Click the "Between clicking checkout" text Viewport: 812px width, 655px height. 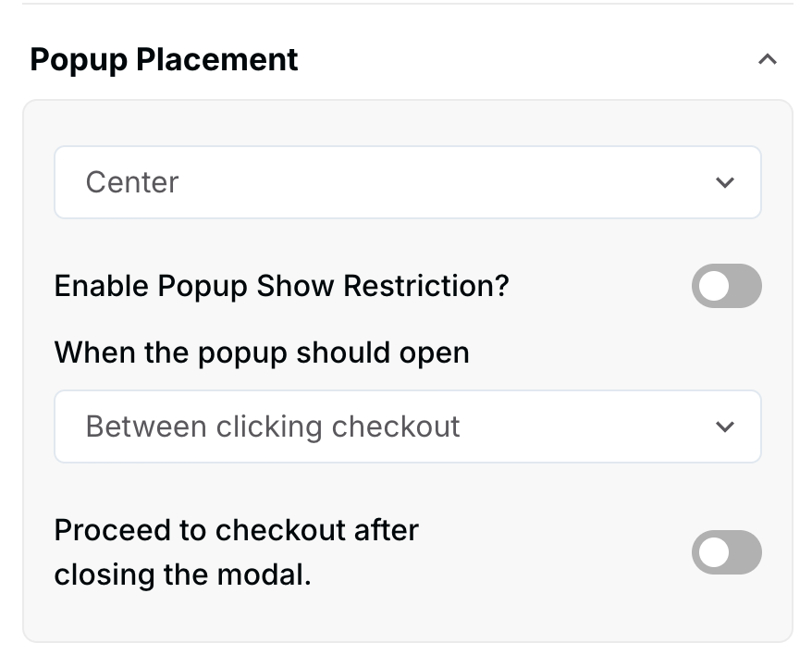[273, 426]
